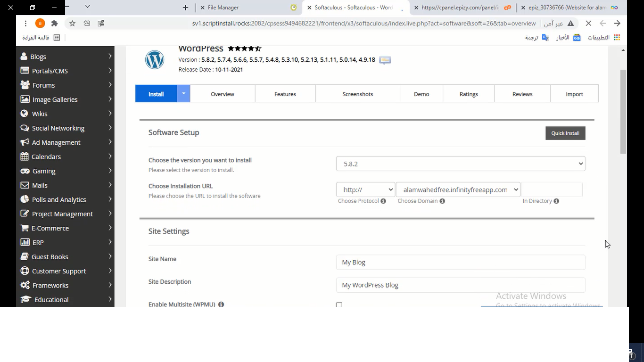Click the Mails envelope icon
644x362 pixels.
(25, 185)
